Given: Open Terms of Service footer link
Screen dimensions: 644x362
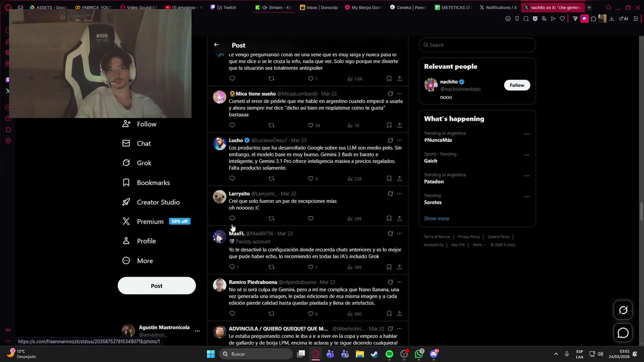Looking at the screenshot, I should coord(437,237).
